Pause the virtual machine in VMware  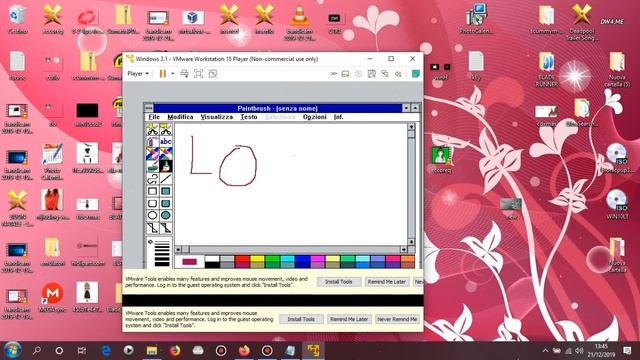click(x=162, y=73)
